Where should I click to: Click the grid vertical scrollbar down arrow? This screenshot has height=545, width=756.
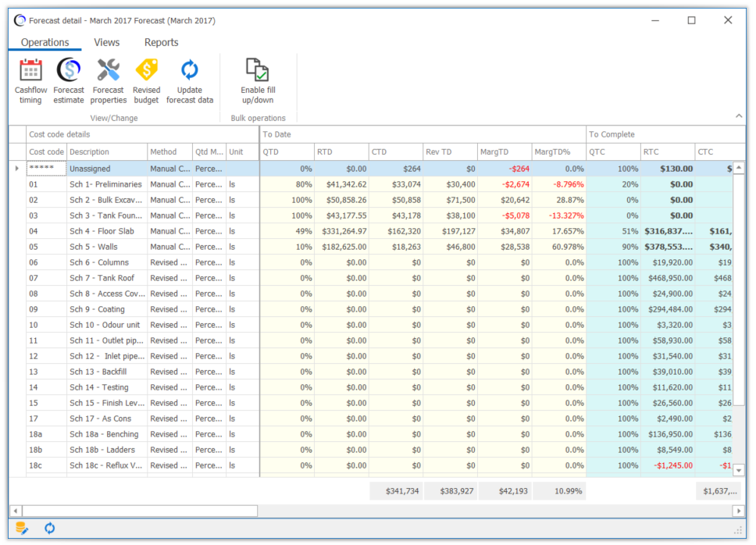[739, 470]
